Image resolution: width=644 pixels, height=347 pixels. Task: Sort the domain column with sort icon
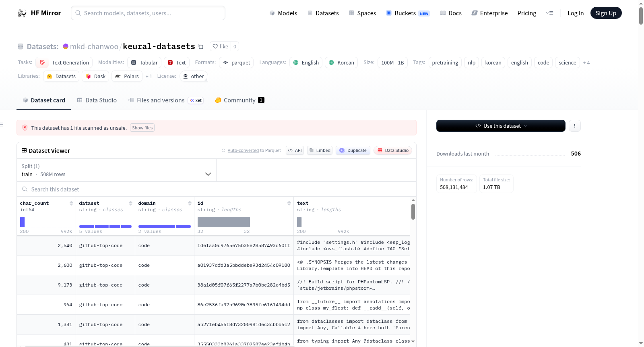pyautogui.click(x=190, y=203)
